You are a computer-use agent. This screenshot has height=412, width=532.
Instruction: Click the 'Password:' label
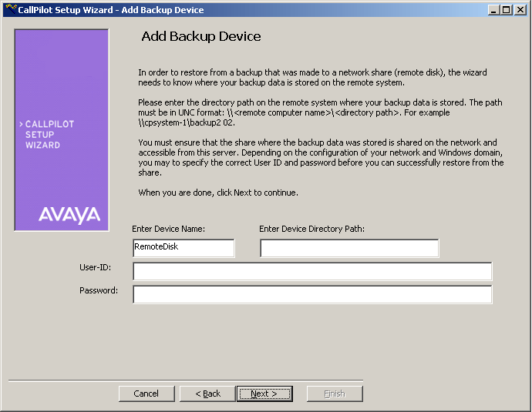click(x=99, y=290)
